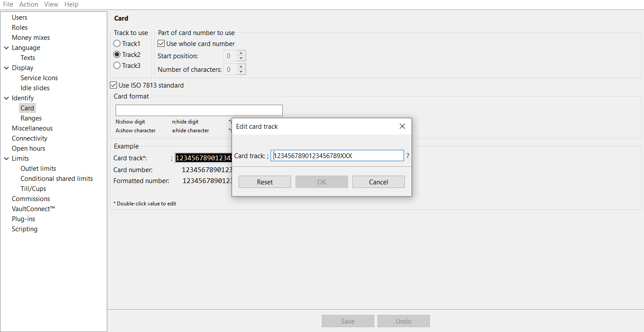Select the Track3 radio button

coord(116,65)
